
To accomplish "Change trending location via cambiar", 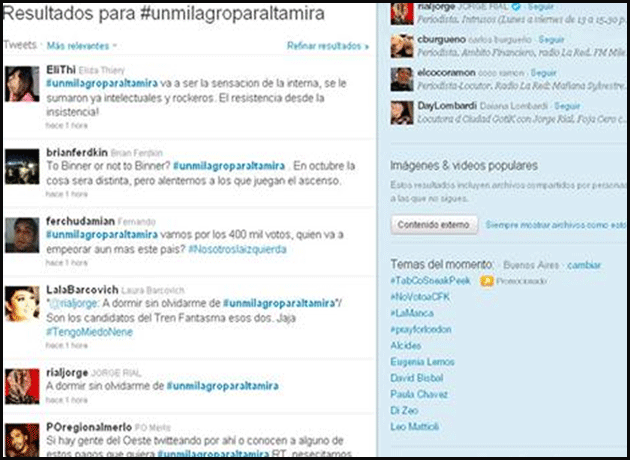I will (585, 264).
